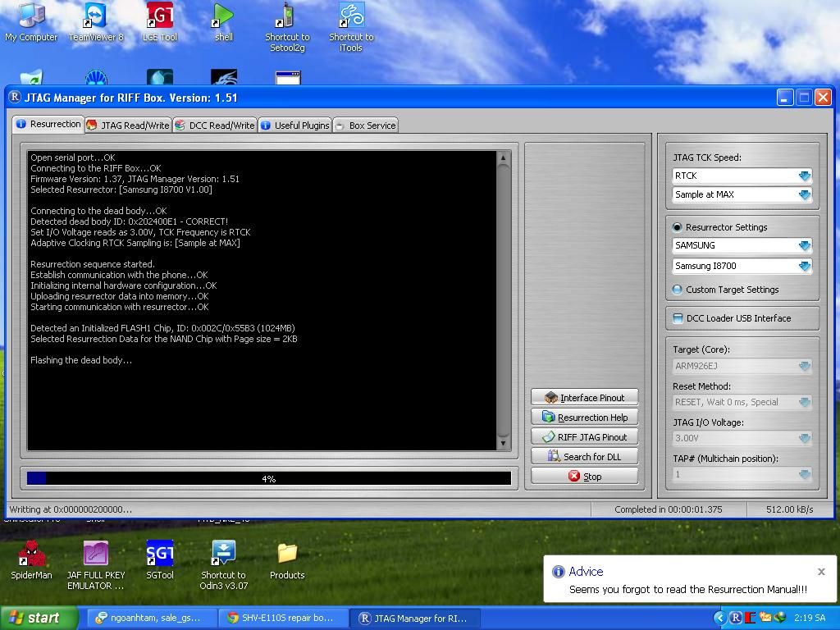Open the My Computer desktop icon
Screen dimensions: 840x630
click(x=31, y=21)
